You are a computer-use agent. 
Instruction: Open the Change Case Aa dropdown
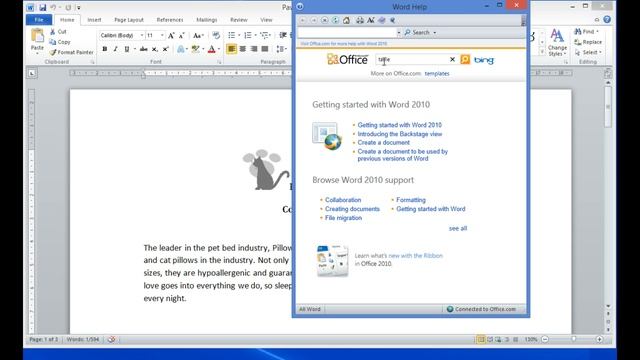[x=198, y=36]
